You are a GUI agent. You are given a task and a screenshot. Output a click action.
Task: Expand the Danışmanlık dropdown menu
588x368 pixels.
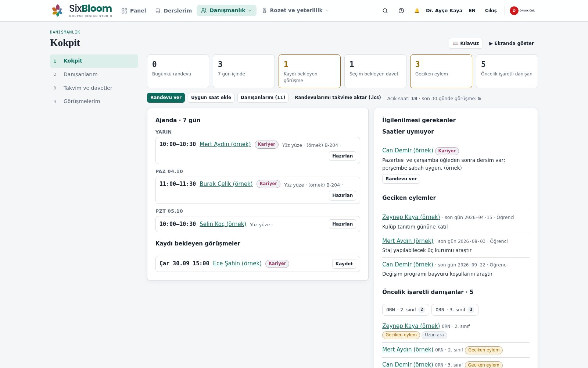coord(226,11)
